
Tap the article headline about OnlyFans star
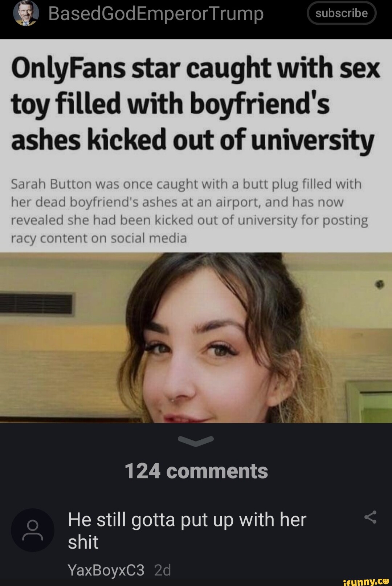click(195, 105)
